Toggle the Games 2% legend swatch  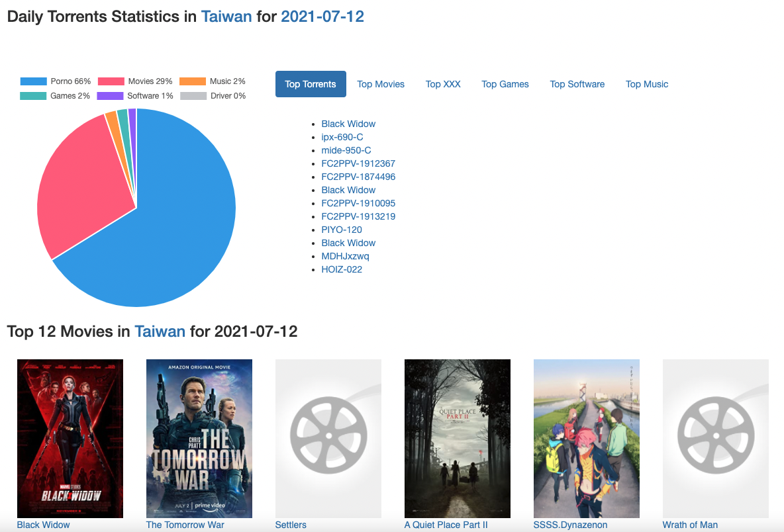tap(34, 96)
